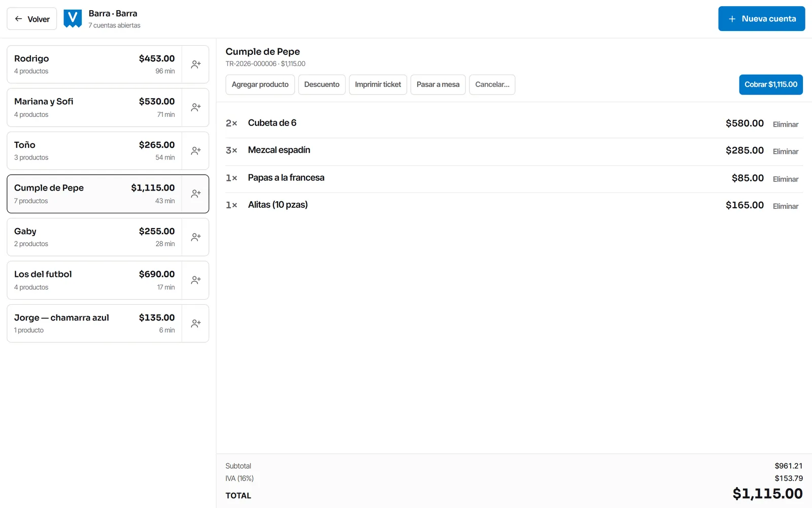
Task: Open the Gaby account tab
Action: pyautogui.click(x=94, y=237)
